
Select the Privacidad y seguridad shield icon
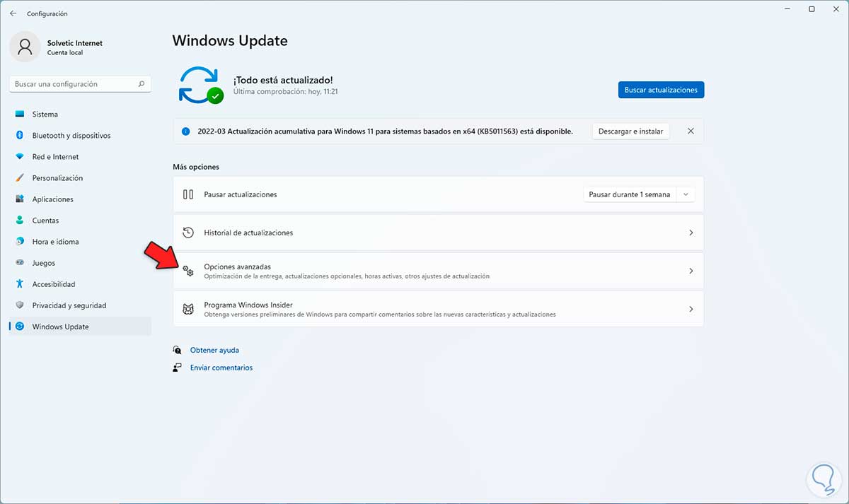point(20,305)
